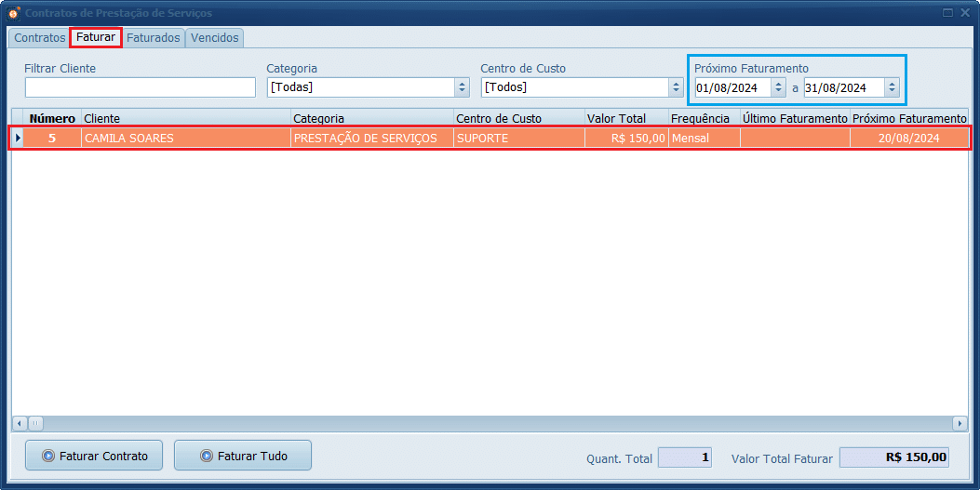The width and height of the screenshot is (980, 490).
Task: Switch to the Contratos tab
Action: tap(39, 38)
